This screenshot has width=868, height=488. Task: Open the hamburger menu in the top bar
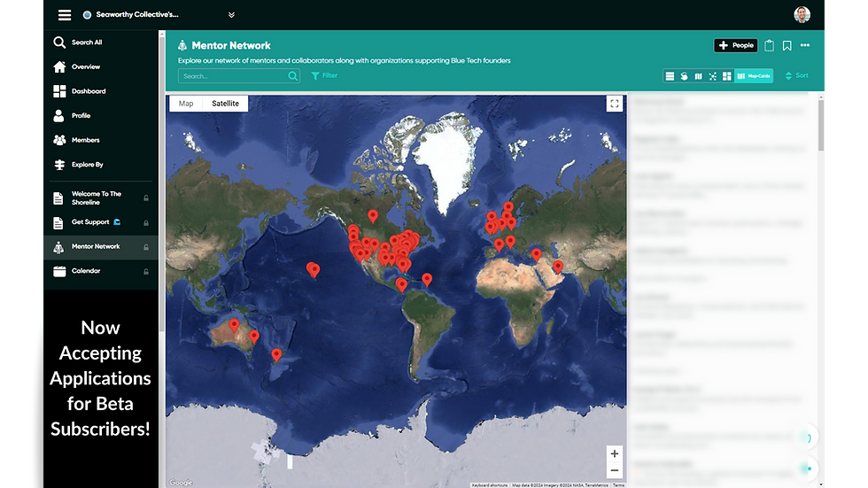click(65, 15)
